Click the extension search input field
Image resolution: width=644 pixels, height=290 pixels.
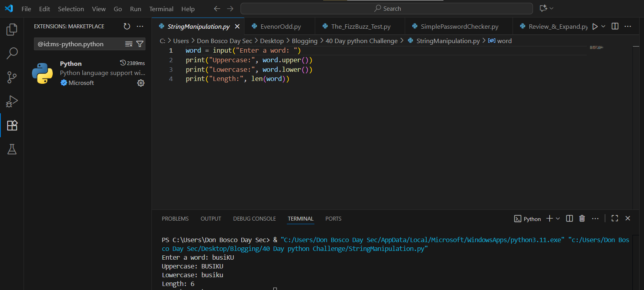tap(80, 44)
